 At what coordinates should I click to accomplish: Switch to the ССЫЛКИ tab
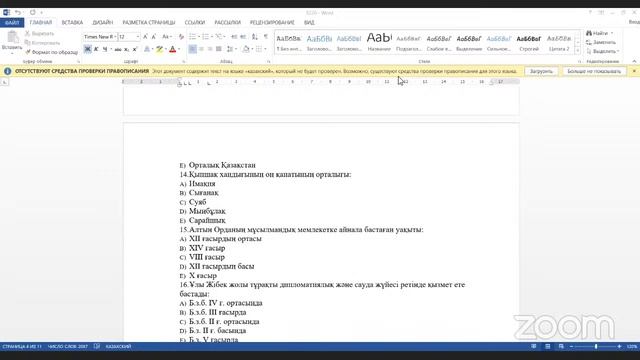tap(195, 22)
